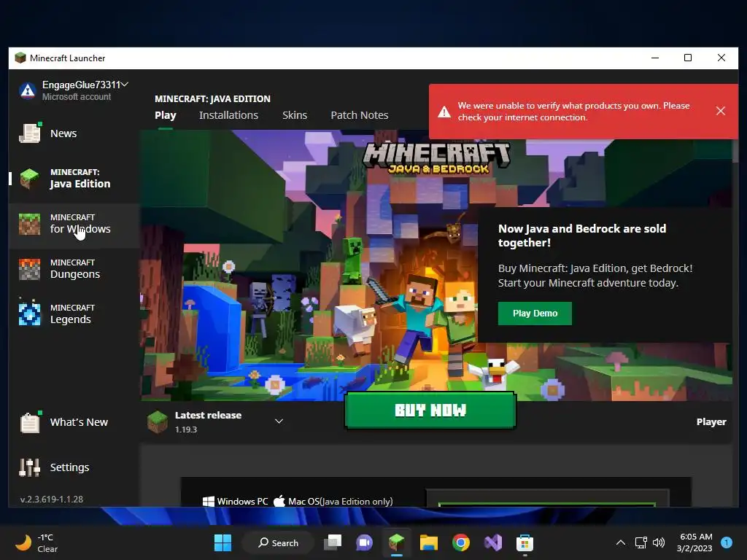Click the version text v.2.3.619-1.1.28
This screenshot has width=747, height=560.
click(52, 499)
